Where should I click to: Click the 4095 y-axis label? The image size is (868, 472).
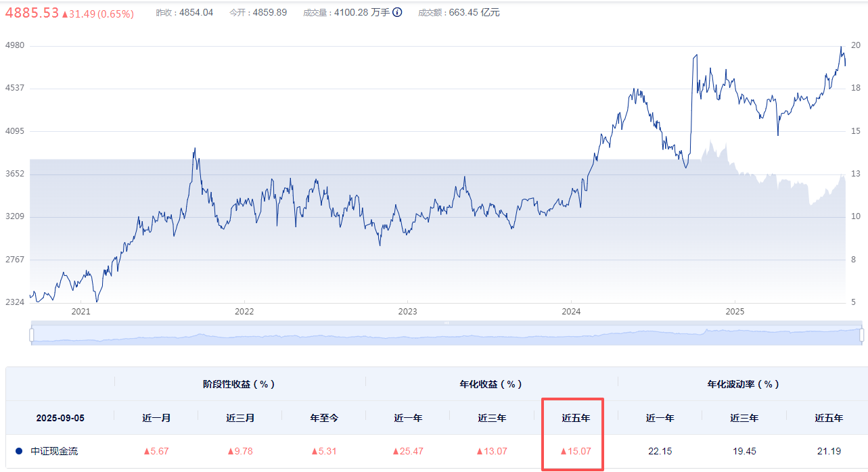(15, 131)
